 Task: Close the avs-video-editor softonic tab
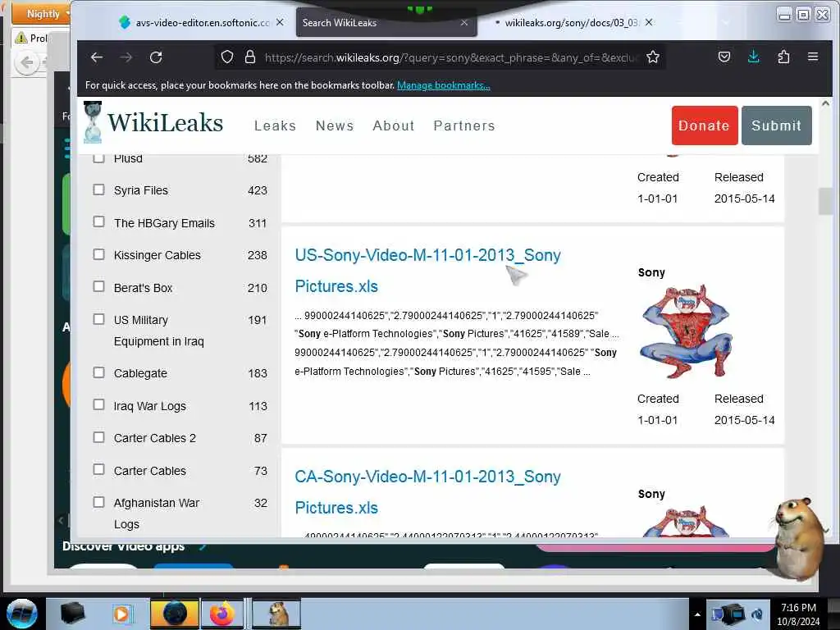click(280, 22)
